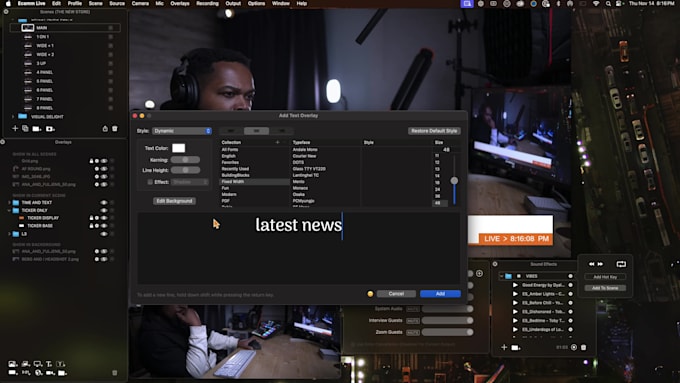Viewport: 680px width, 383px height.
Task: Select Fixed Width font collection
Action: (x=255, y=182)
